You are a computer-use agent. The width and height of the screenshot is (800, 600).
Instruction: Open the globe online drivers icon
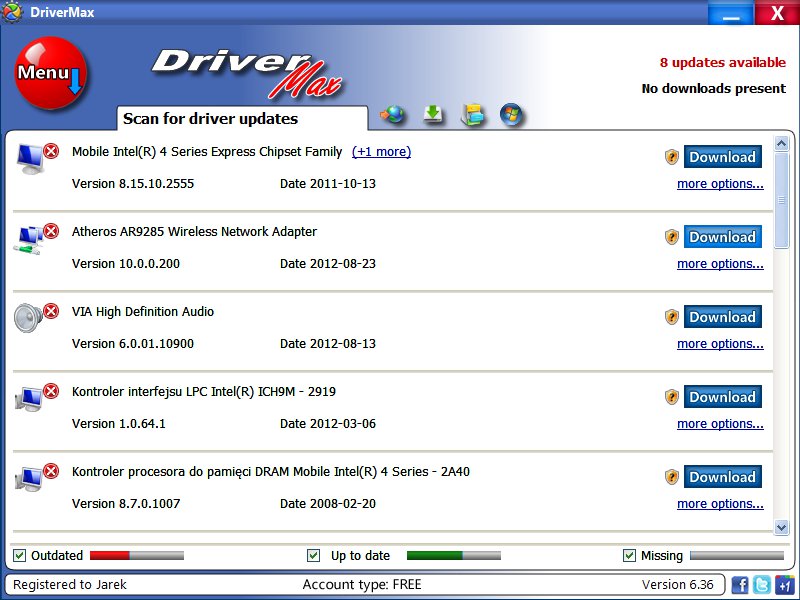(392, 114)
